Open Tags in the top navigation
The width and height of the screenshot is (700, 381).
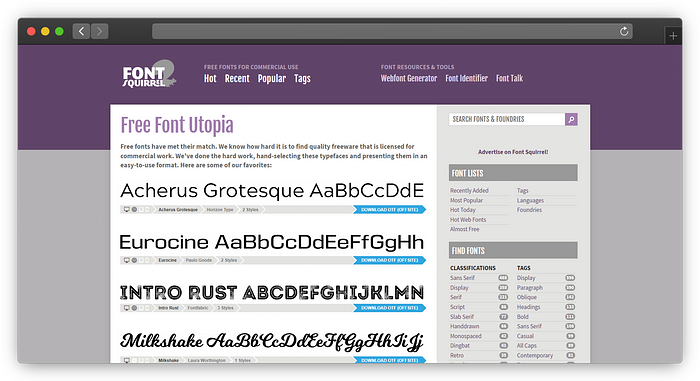[x=302, y=79]
